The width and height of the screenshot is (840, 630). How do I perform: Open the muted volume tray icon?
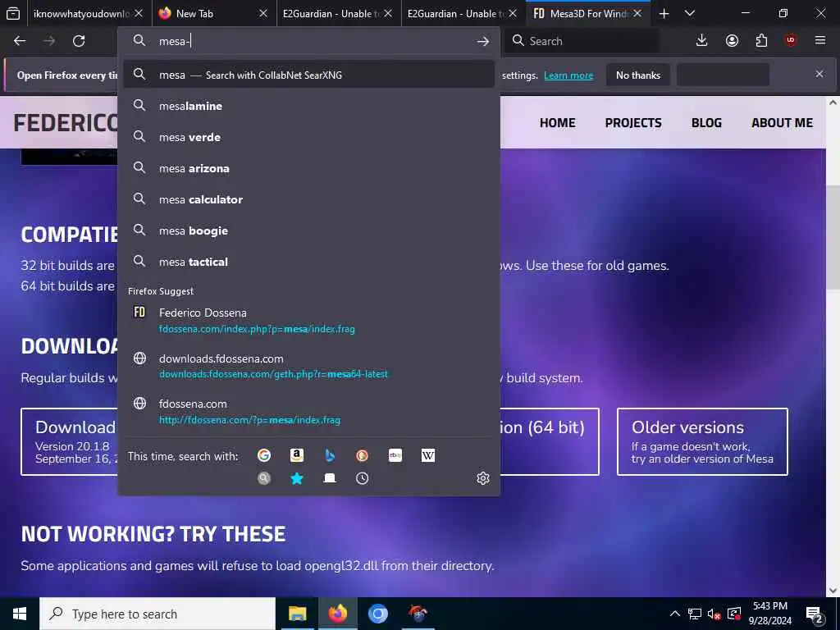click(x=714, y=614)
